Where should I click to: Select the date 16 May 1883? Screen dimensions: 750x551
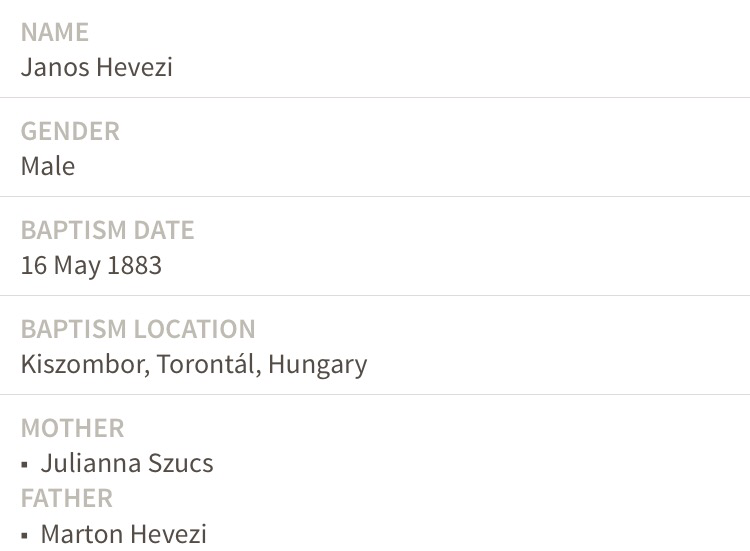pos(91,265)
